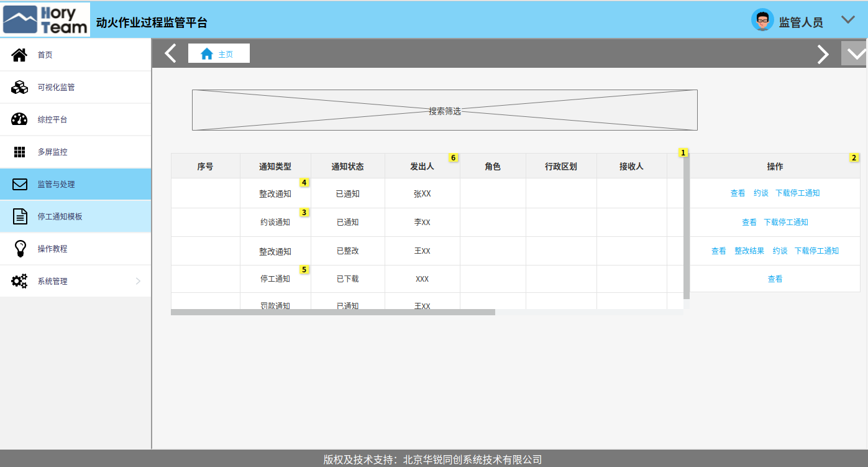Image resolution: width=868 pixels, height=467 pixels.
Task: Click the 约谈通知 cell
Action: (275, 222)
